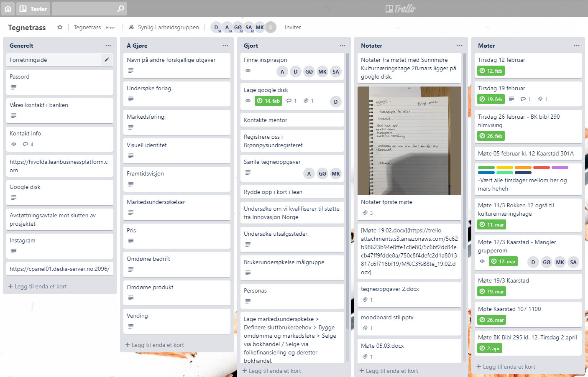Open the notebook photo thumbnail card
Viewport: 588px width, 377px height.
point(409,141)
